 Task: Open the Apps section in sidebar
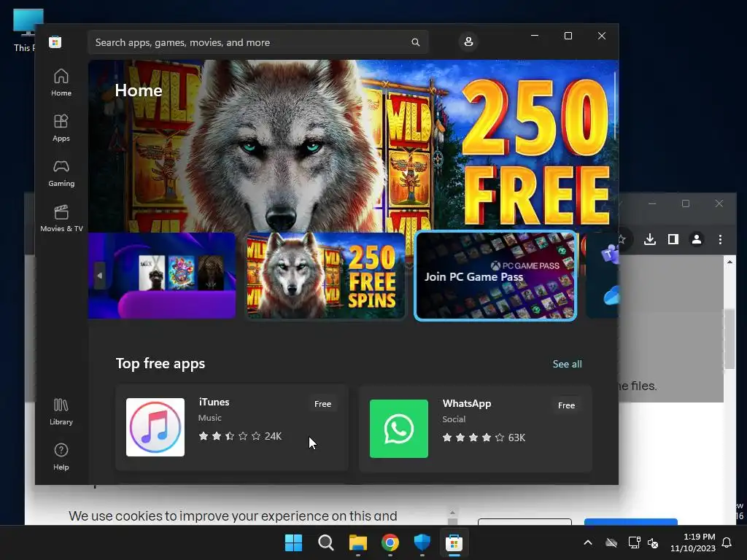coord(61,128)
